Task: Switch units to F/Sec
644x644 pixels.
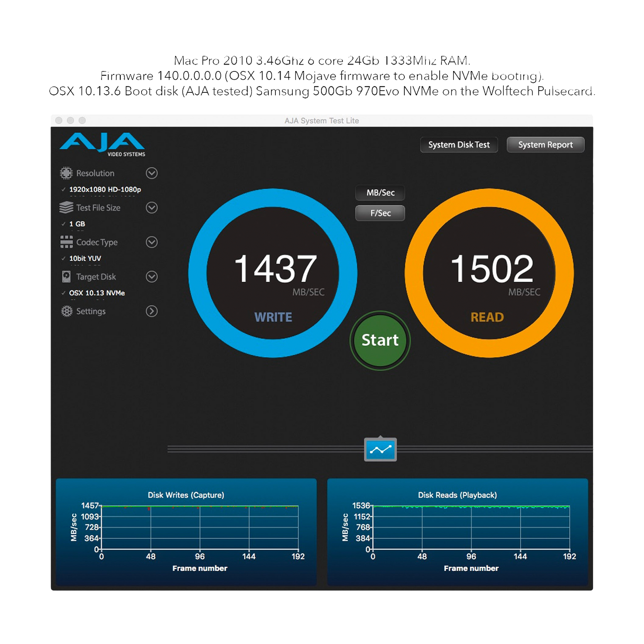Action: pos(380,213)
